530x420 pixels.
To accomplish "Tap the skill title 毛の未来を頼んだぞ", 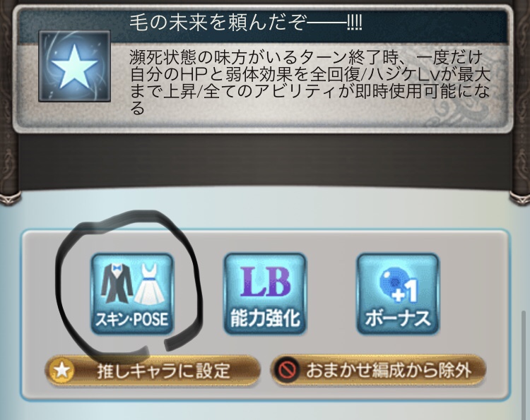I will coord(246,23).
